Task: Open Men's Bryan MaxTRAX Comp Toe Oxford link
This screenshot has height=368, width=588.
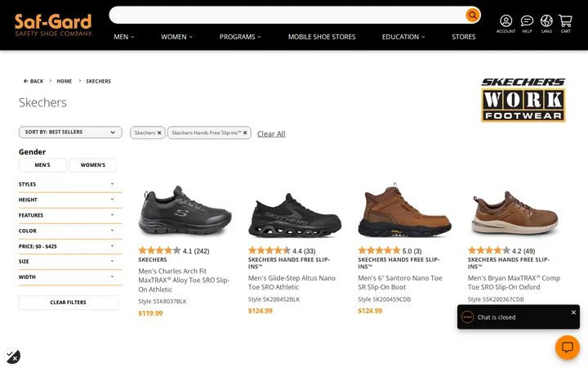Action: [x=514, y=282]
